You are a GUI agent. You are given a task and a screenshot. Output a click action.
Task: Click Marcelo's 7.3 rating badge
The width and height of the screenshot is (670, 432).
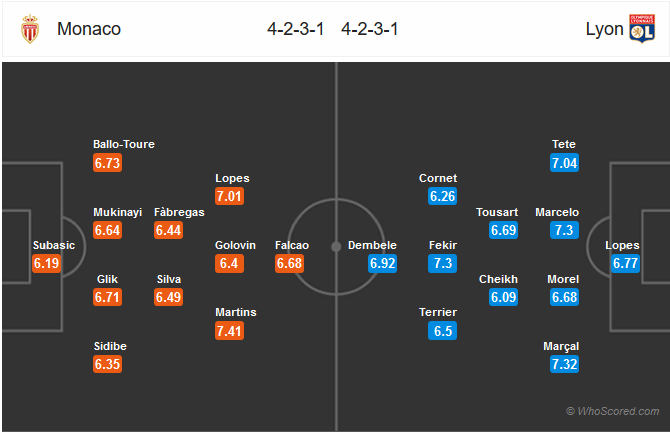(x=565, y=230)
